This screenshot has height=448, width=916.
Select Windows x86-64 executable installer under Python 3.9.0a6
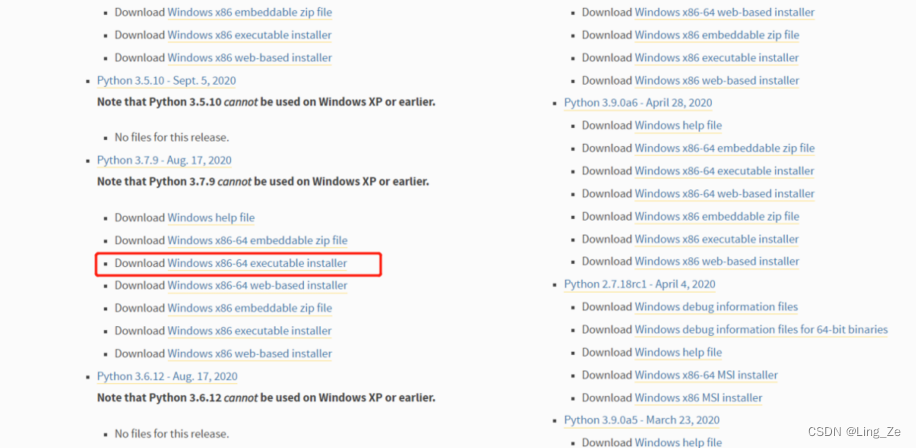724,171
